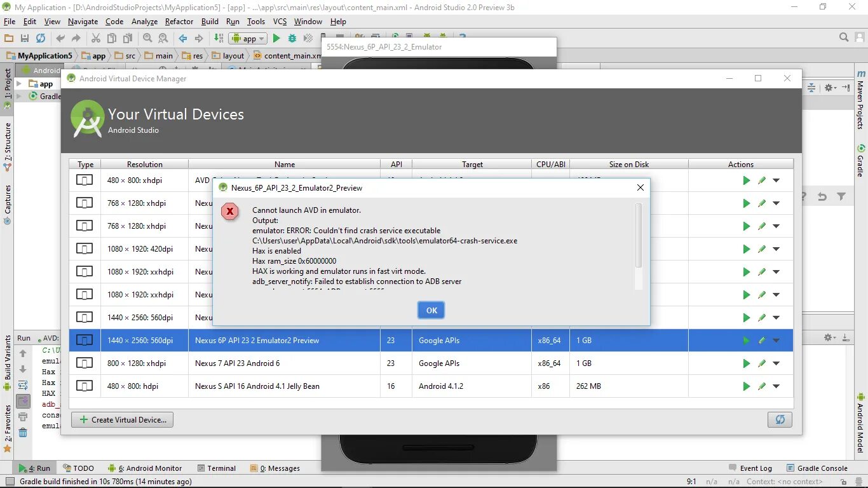This screenshot has height=488, width=868.
Task: Click the Save All toolbar icon
Action: tap(25, 39)
